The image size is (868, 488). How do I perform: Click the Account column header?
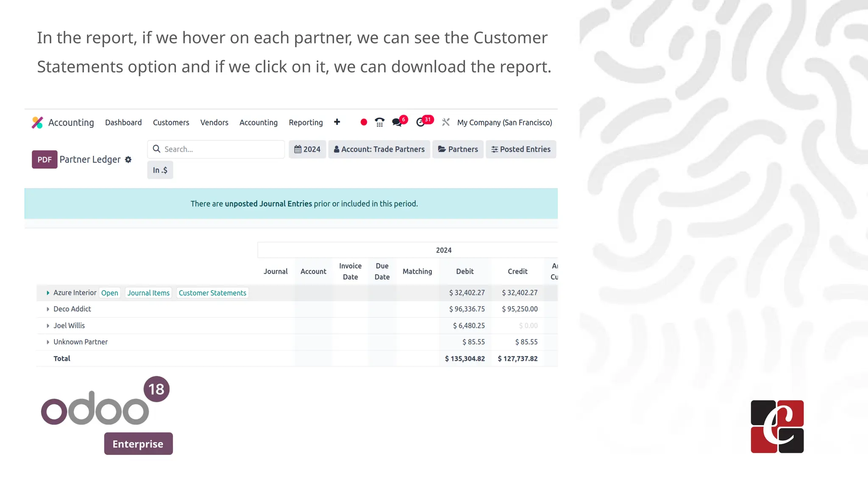[313, 272]
